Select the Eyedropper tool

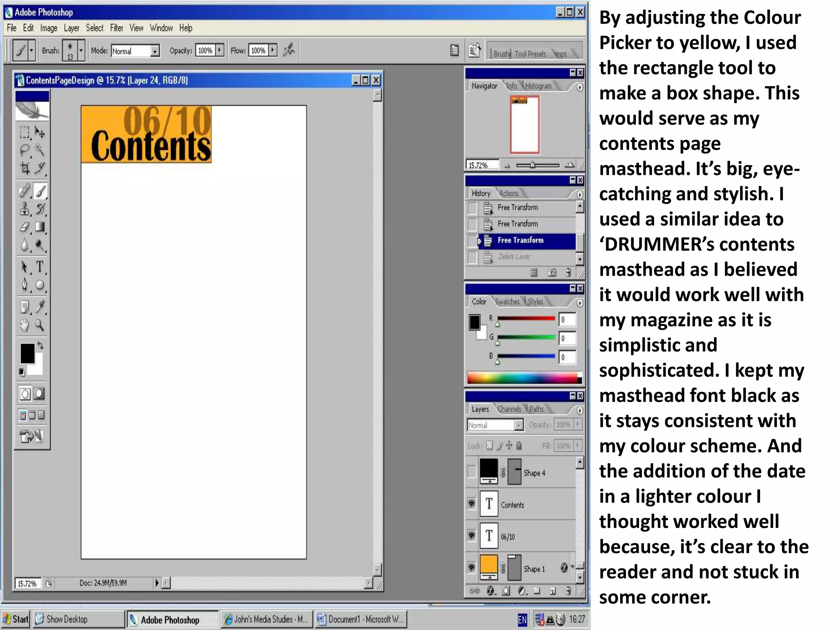[x=40, y=307]
